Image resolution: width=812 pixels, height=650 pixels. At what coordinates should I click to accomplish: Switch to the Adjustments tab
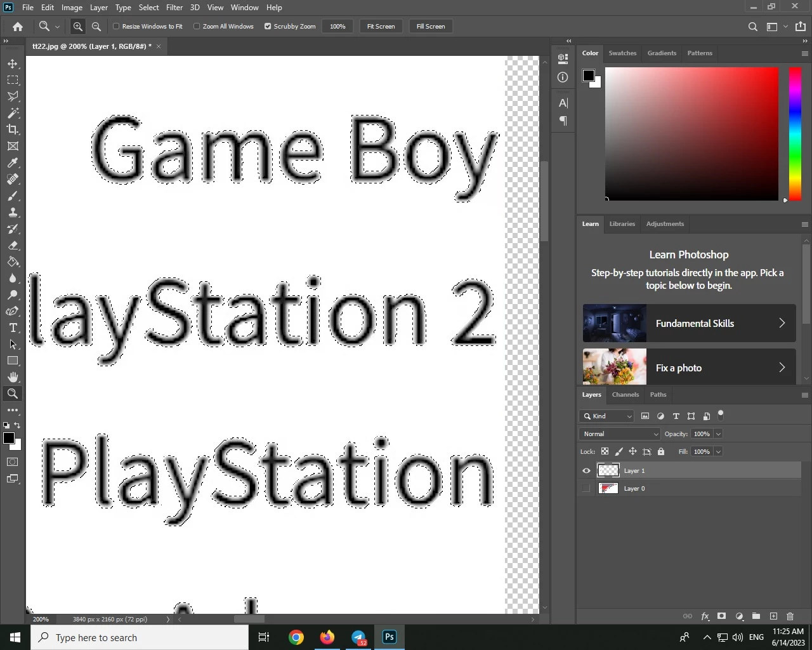click(x=665, y=224)
